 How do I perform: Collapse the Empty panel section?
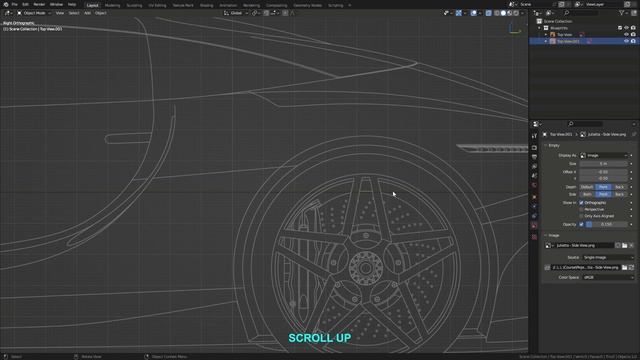[x=546, y=145]
